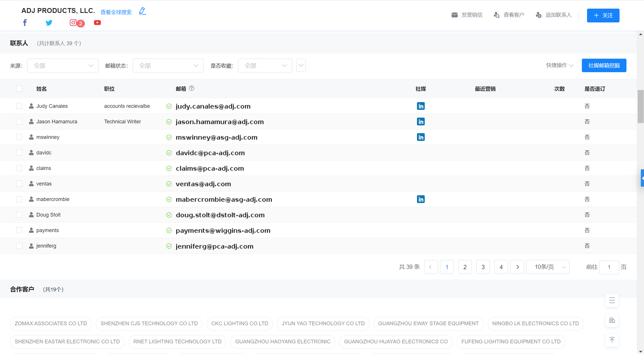Click the verified check icon for ventas@adj.com
Image resolution: width=644 pixels, height=354 pixels.
pyautogui.click(x=169, y=184)
